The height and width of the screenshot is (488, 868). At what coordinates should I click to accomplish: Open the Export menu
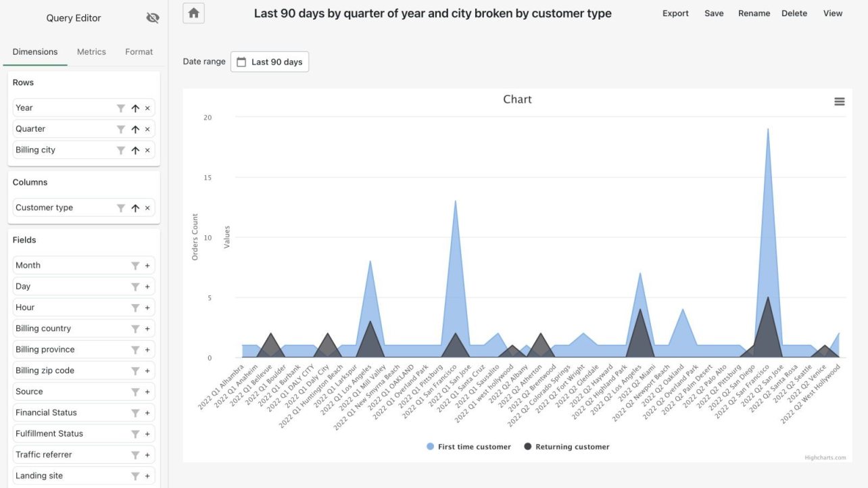(675, 14)
